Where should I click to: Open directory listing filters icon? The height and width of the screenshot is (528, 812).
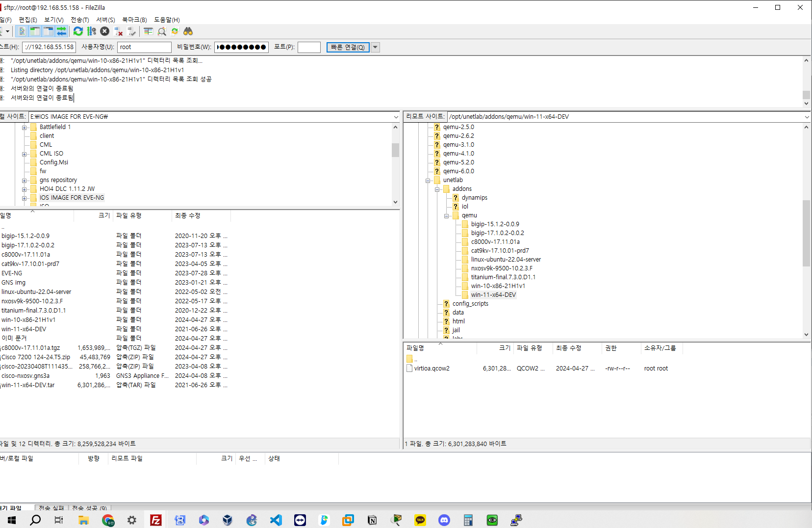148,31
